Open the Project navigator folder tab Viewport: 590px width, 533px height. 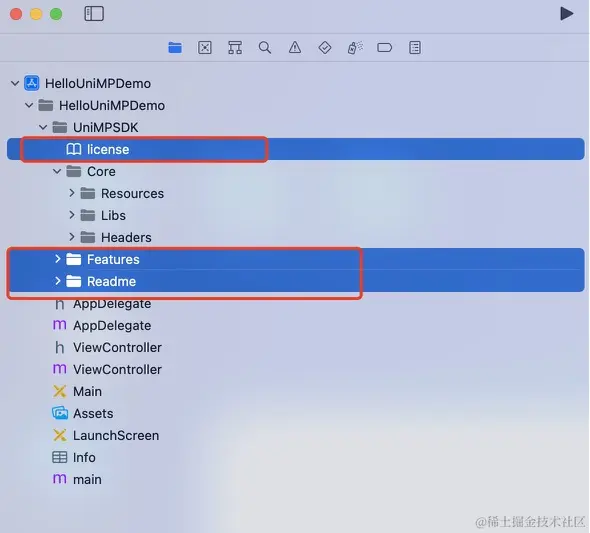pos(175,48)
